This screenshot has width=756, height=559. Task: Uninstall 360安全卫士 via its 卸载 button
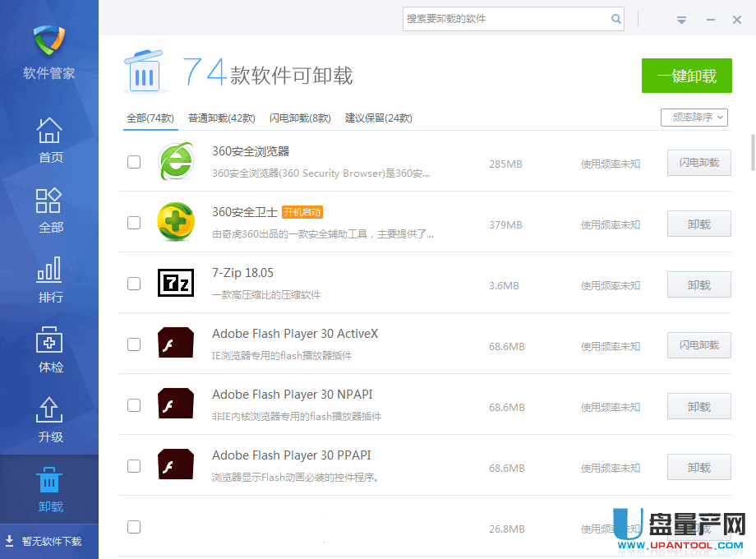click(x=698, y=223)
